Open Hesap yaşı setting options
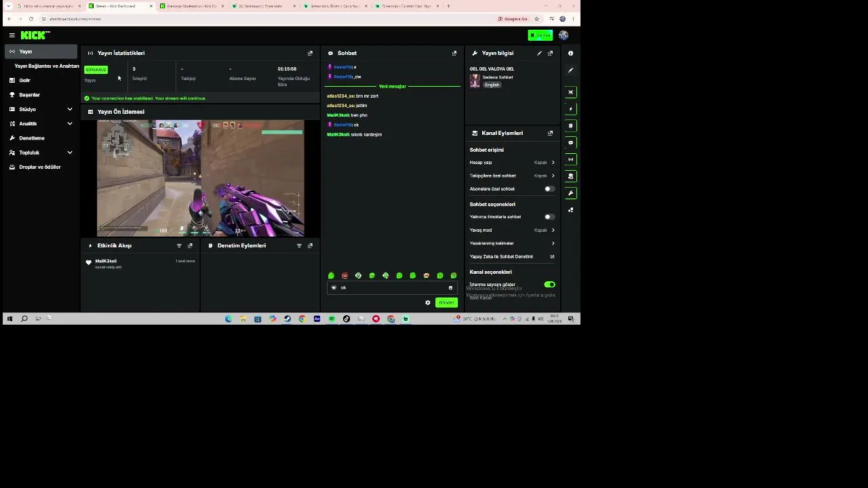Screen dimensions: 868x488 [x=512, y=163]
